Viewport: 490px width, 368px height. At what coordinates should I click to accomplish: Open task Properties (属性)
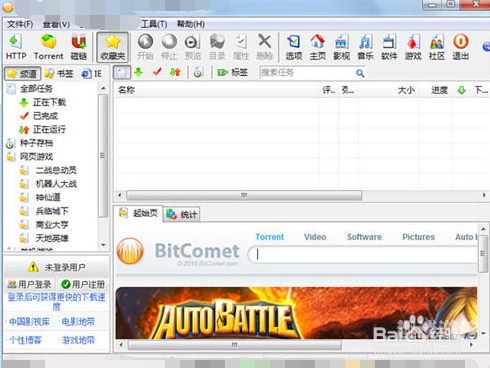coord(241,47)
